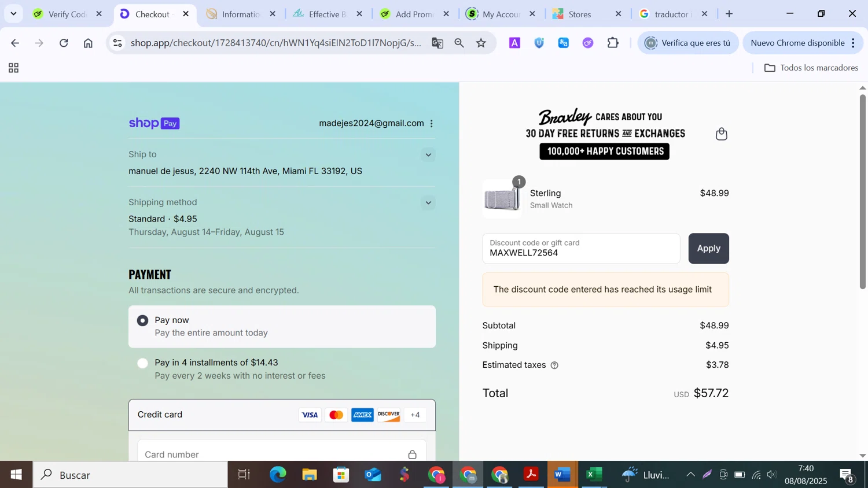Reload the checkout page
Screen dimensions: 868x488
tap(64, 43)
